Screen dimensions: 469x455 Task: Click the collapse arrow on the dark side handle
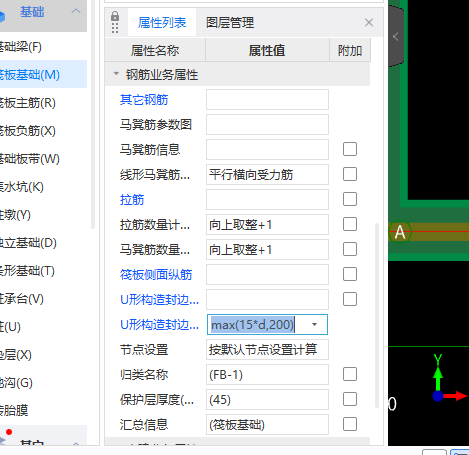tap(395, 36)
